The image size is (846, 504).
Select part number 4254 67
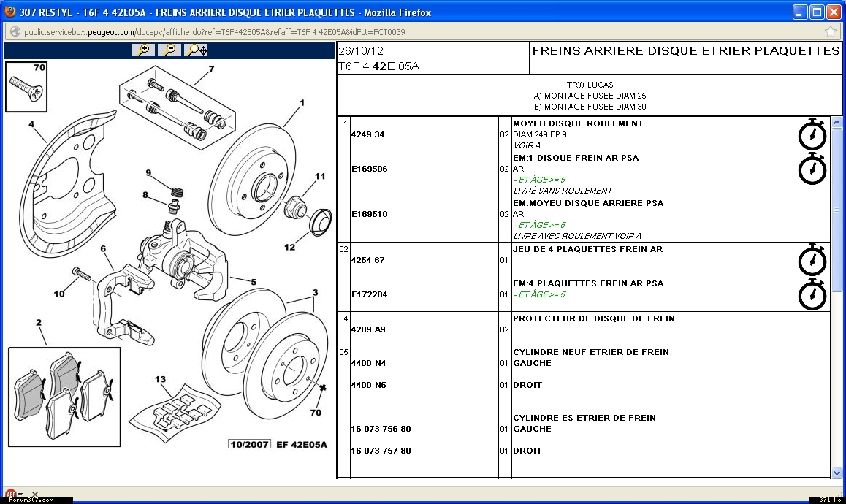click(x=367, y=260)
